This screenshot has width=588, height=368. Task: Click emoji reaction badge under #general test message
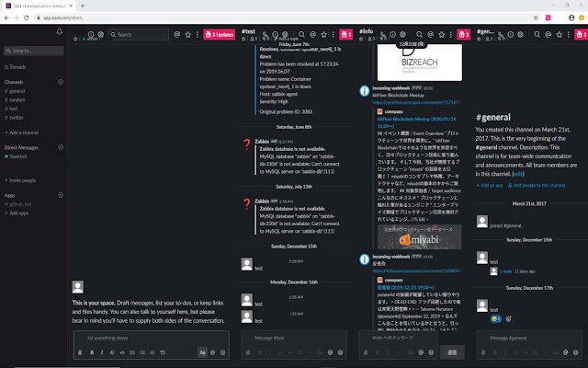pos(496,319)
